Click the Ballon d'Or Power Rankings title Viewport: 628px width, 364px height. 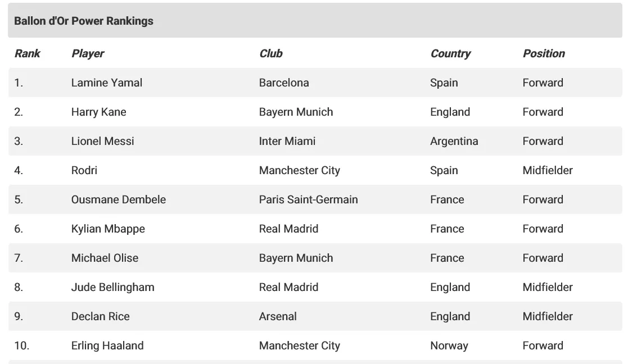click(x=84, y=21)
